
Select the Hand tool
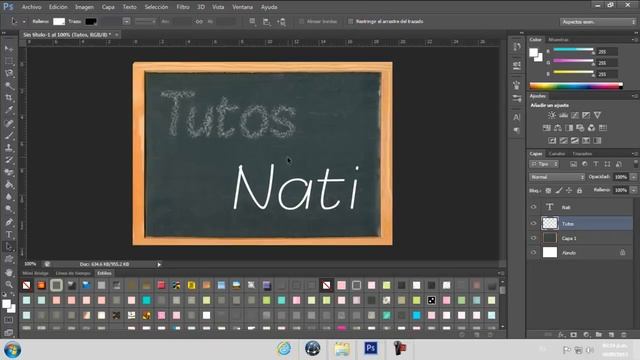coord(9,272)
